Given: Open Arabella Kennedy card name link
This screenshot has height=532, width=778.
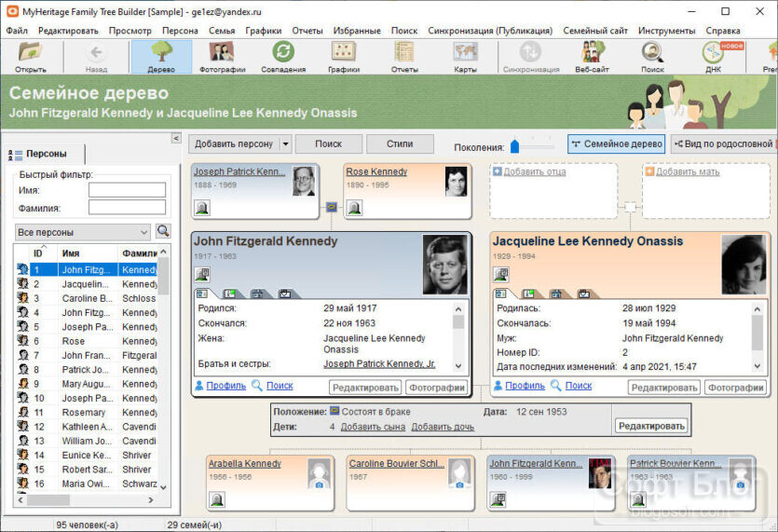Looking at the screenshot, I should [245, 463].
